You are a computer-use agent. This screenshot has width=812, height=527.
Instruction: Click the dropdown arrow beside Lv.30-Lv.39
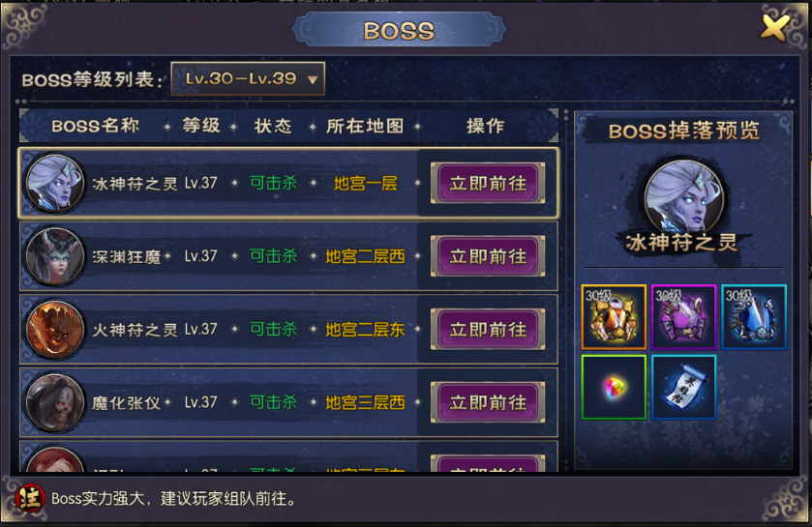coord(313,79)
